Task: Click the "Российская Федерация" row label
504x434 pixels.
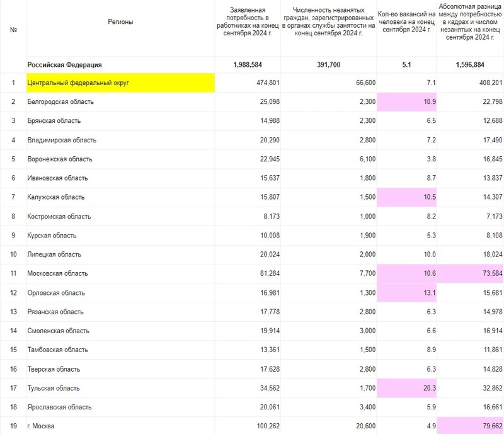Action: click(64, 65)
